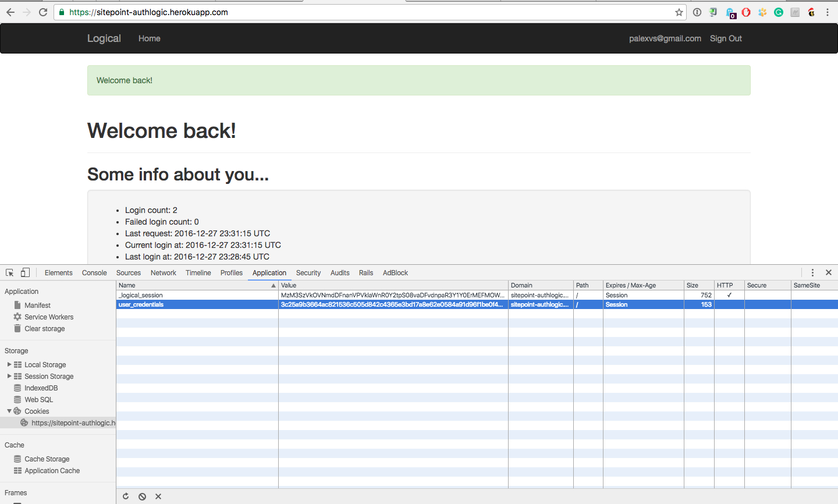838x504 pixels.
Task: Toggle the device toolbar mode
Action: (24, 272)
